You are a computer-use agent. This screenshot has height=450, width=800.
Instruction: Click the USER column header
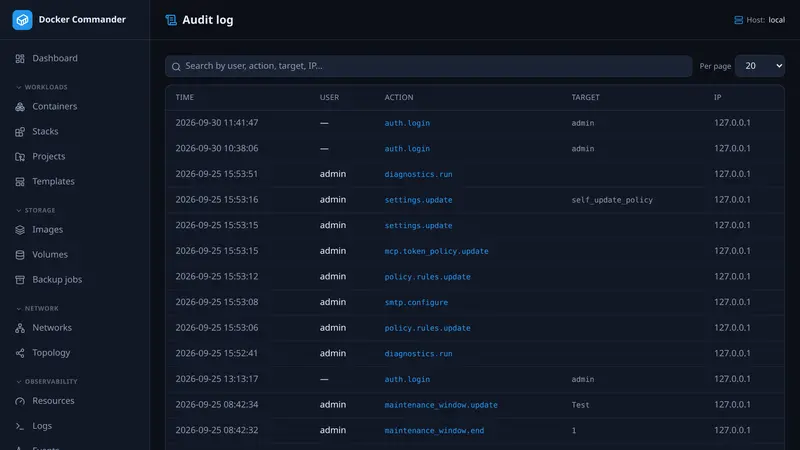tap(329, 97)
